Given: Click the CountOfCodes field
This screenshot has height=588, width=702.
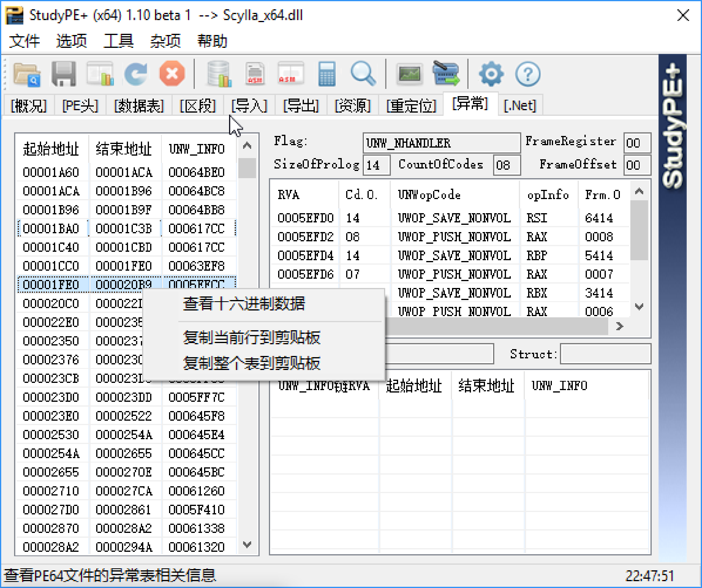Looking at the screenshot, I should point(507,165).
